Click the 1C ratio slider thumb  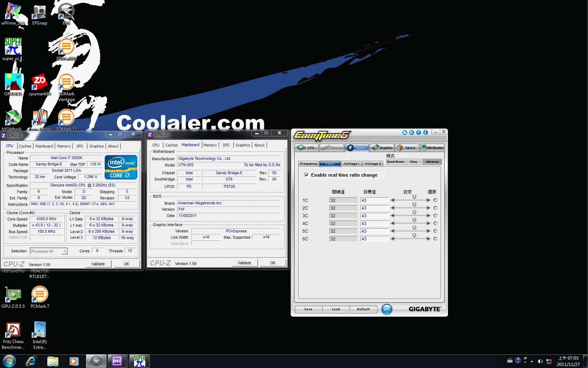(x=414, y=197)
